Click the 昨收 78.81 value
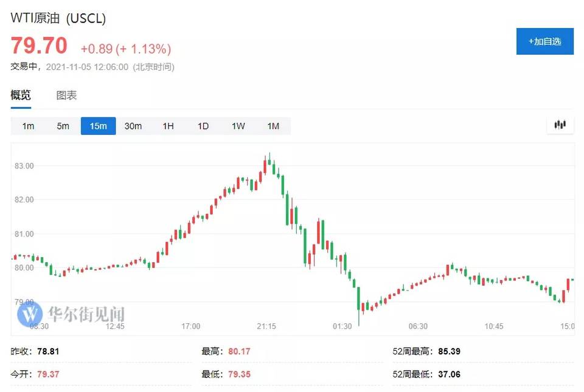The image size is (584, 392). click(x=48, y=351)
